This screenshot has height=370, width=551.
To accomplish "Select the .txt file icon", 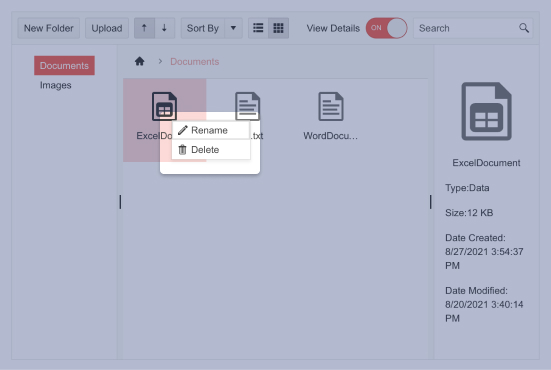I will click(247, 106).
